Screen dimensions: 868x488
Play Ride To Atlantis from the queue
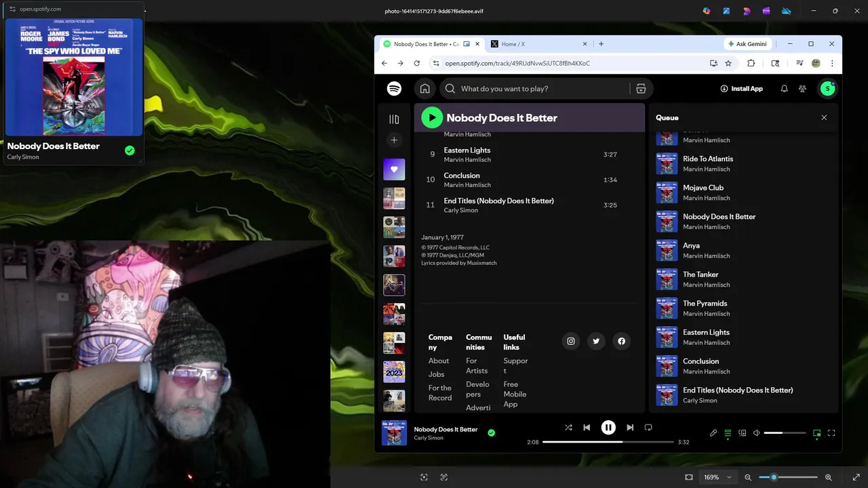coord(743,163)
